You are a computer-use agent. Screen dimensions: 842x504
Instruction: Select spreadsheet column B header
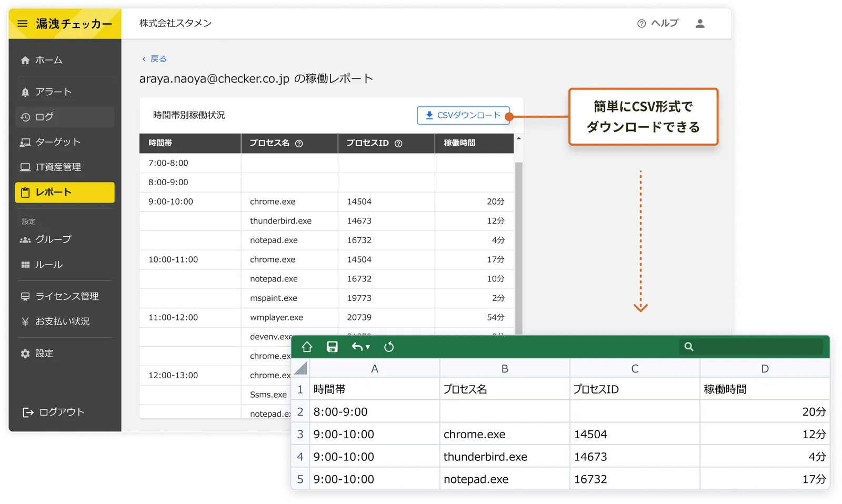(x=505, y=369)
